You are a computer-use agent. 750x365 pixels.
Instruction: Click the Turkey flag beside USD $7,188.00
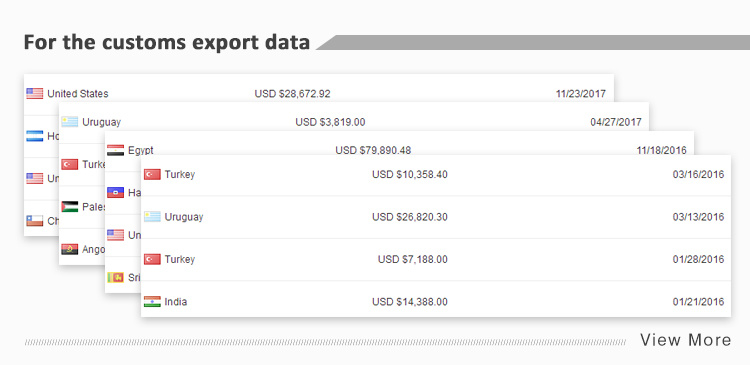point(152,259)
